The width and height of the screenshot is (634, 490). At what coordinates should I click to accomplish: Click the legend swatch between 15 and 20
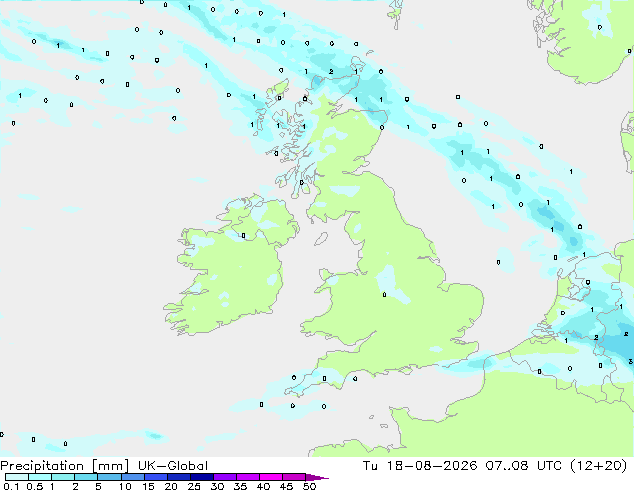coord(155,477)
